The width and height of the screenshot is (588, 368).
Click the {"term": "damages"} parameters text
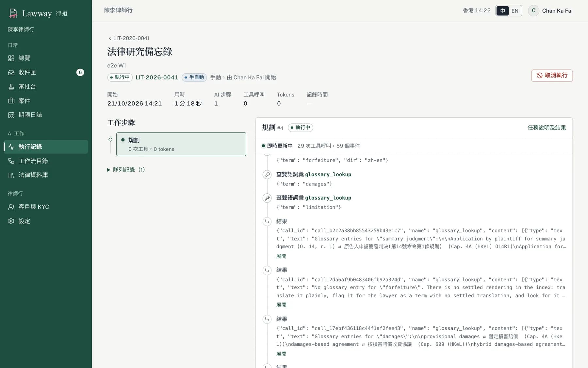point(304,184)
